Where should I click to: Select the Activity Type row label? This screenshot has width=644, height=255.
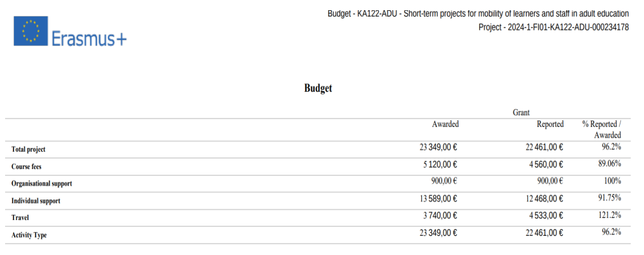(29, 235)
